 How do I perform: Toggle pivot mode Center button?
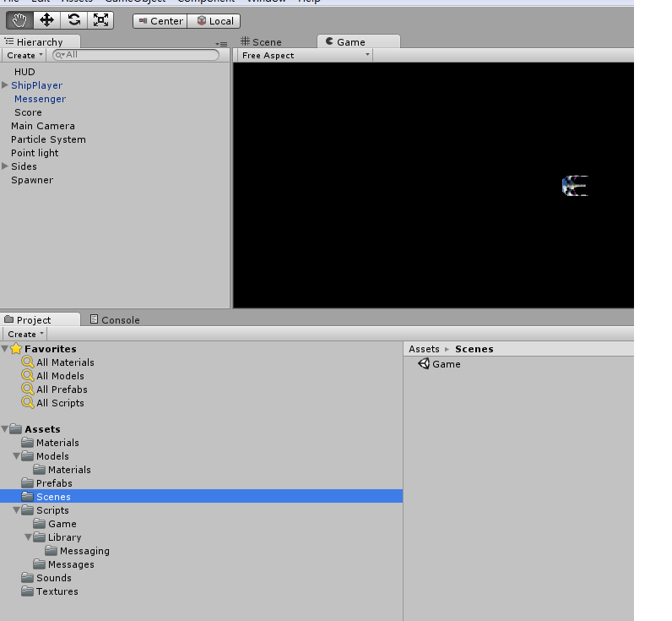[x=160, y=21]
